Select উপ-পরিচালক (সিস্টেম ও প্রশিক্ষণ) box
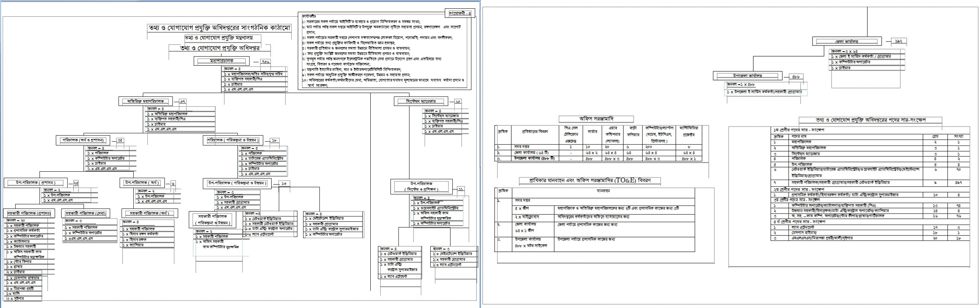The height and width of the screenshot is (308, 980). (421, 186)
